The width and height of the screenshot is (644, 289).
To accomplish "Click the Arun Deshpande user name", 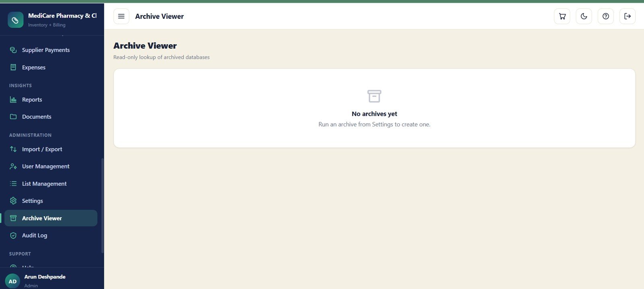I will tap(45, 277).
